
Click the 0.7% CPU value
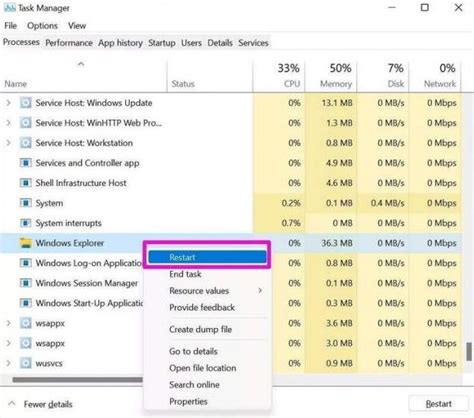point(291,223)
